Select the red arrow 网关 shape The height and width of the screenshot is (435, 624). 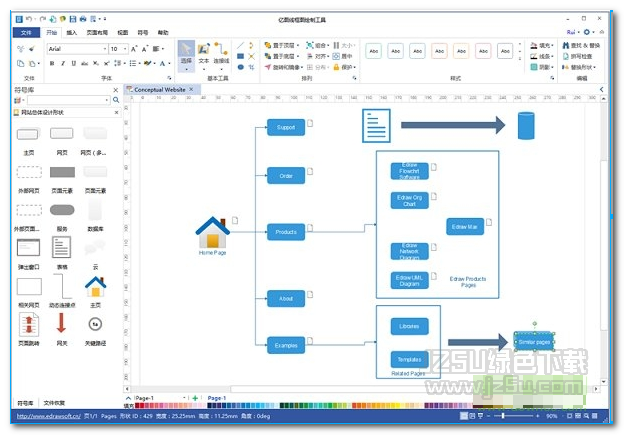coord(61,323)
